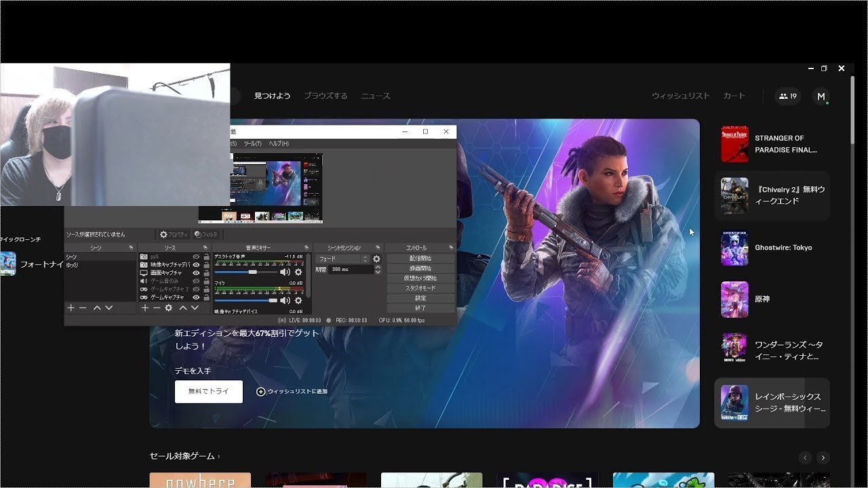The width and height of the screenshot is (868, 488).
Task: Increase the transition duration with the up stepper
Action: [x=378, y=267]
